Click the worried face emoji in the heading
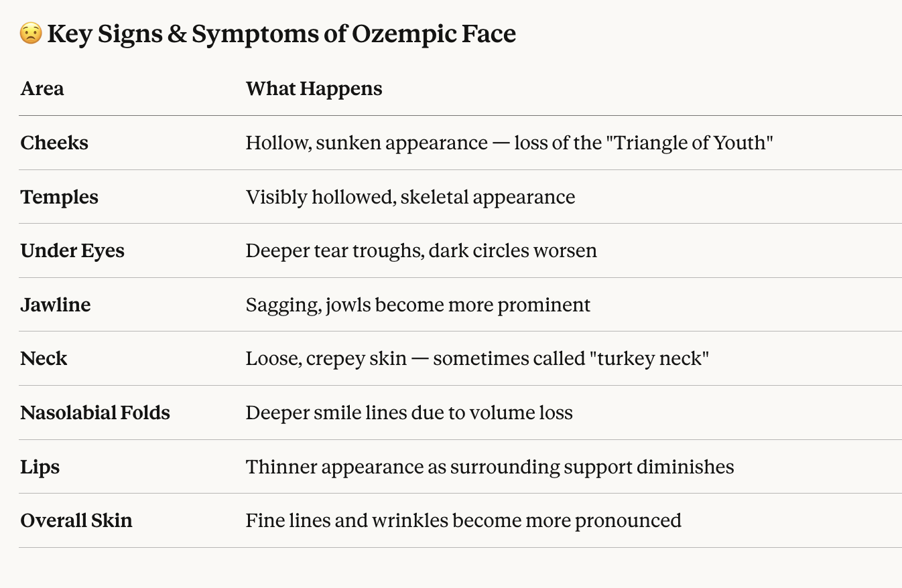 click(31, 33)
